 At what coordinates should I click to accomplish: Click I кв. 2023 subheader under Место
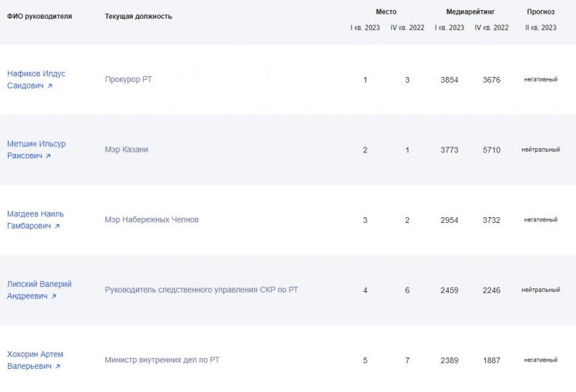pyautogui.click(x=365, y=27)
